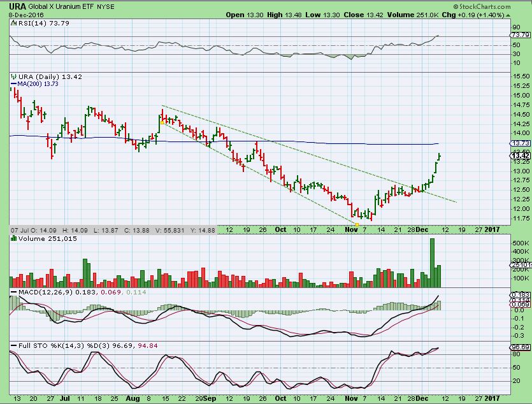
Task: Click the Volume legend bar icon
Action: (x=13, y=238)
